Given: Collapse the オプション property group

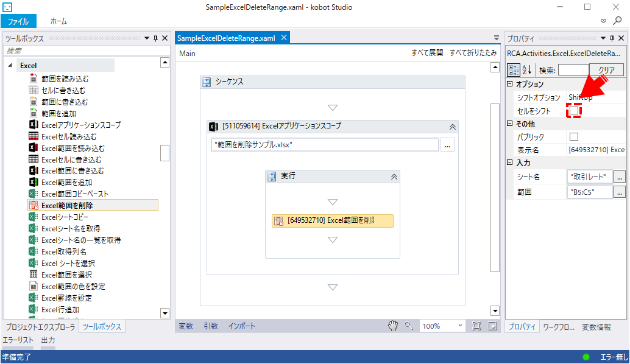Looking at the screenshot, I should click(510, 84).
